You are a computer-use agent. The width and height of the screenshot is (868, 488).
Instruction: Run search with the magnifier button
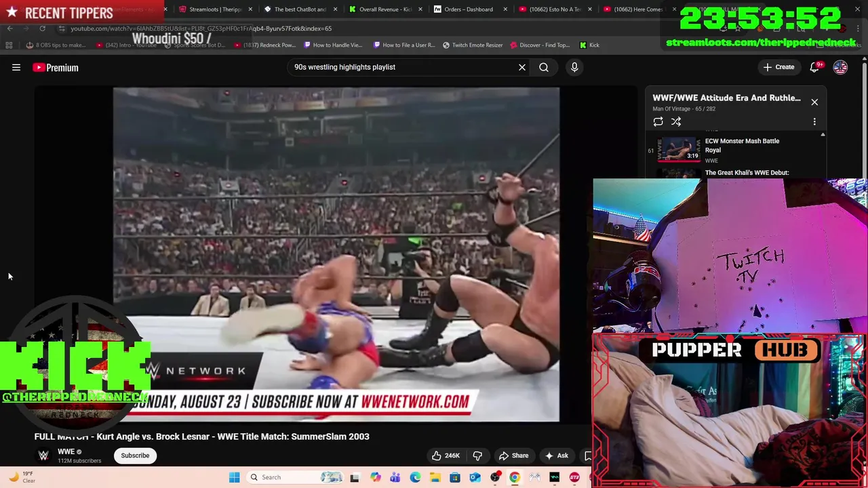point(544,67)
